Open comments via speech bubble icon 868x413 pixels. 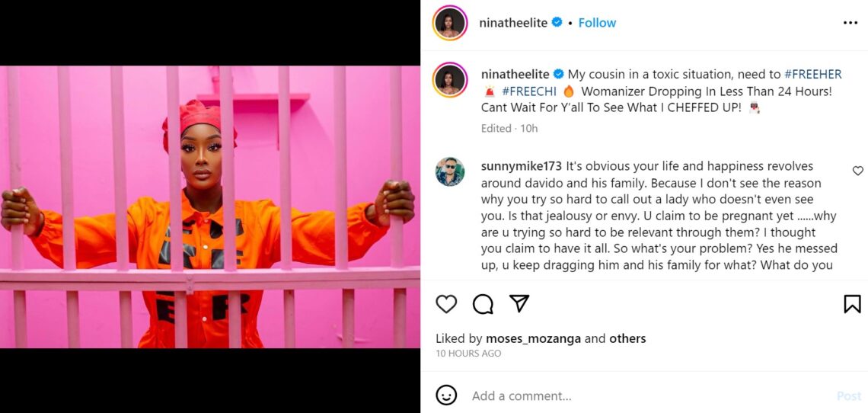483,304
